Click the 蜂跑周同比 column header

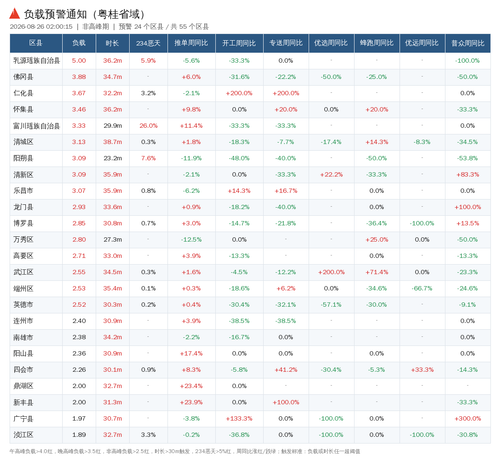pos(377,43)
